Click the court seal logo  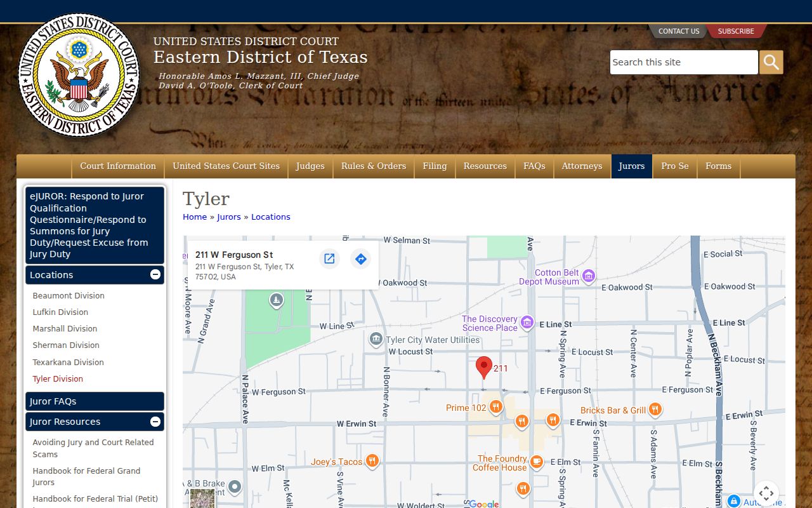[79, 75]
